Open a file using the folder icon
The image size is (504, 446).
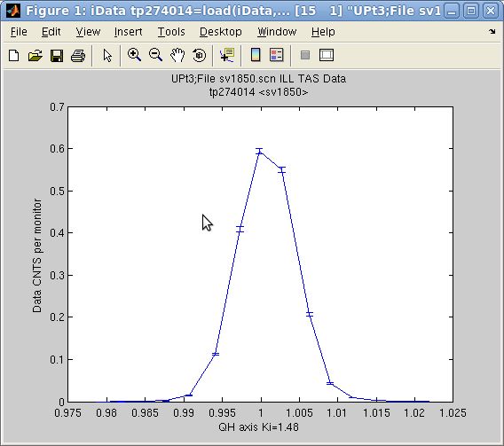point(35,56)
